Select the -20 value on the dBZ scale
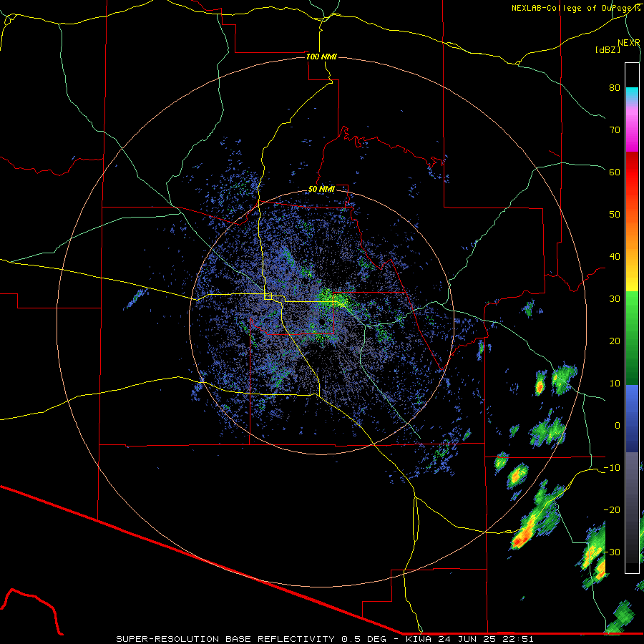Screen dimensions: 644x644 (x=612, y=509)
